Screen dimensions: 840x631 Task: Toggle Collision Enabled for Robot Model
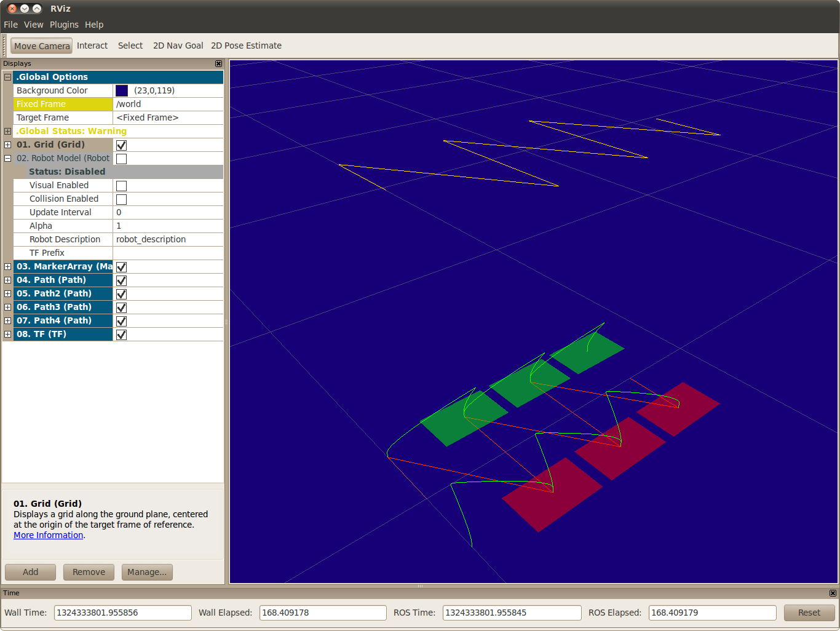pos(121,199)
